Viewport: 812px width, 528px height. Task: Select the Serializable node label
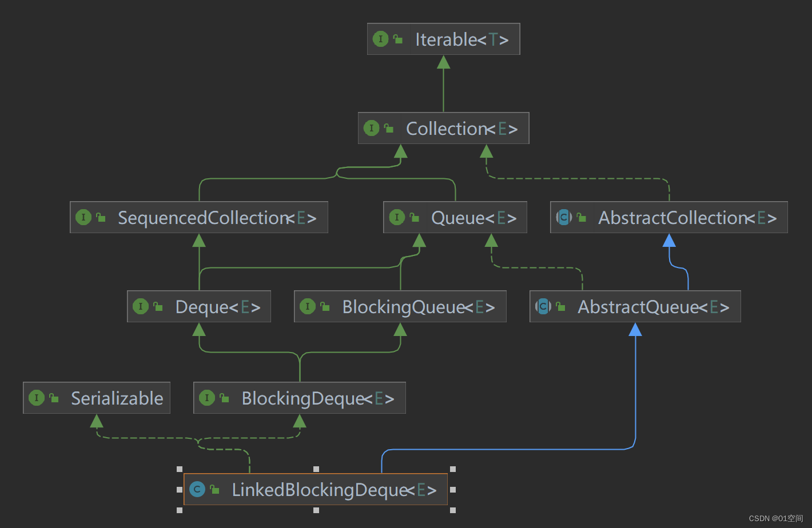click(117, 398)
